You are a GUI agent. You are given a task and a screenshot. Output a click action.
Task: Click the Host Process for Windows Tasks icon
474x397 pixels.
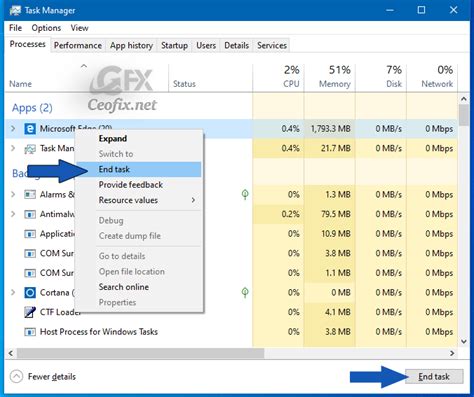(x=30, y=332)
